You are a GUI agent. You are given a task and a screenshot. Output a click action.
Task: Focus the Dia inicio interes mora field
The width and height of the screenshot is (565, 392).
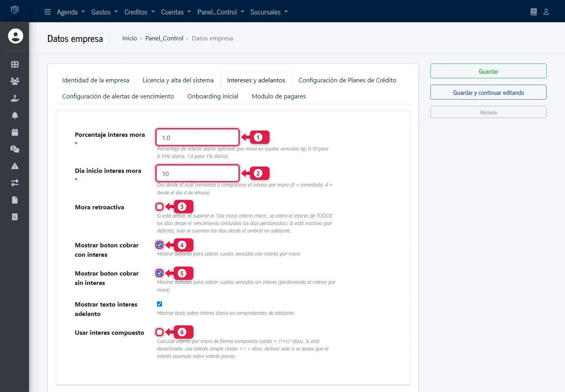(197, 174)
